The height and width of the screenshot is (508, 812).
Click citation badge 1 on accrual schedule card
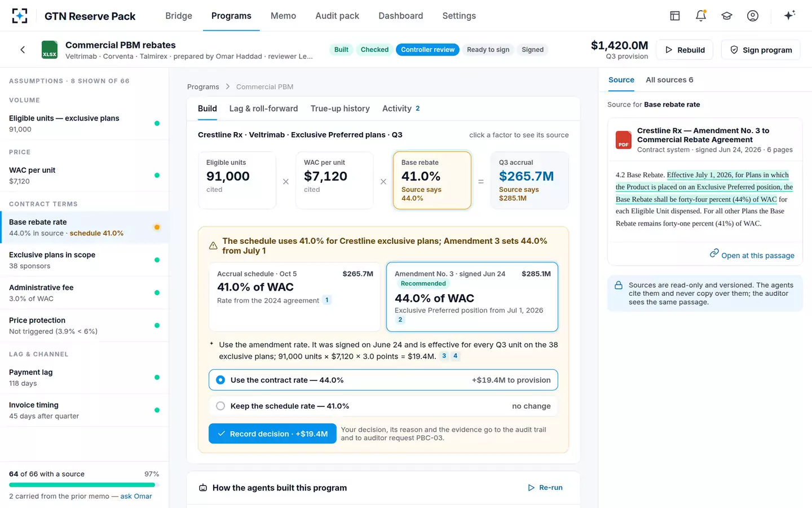[326, 300]
